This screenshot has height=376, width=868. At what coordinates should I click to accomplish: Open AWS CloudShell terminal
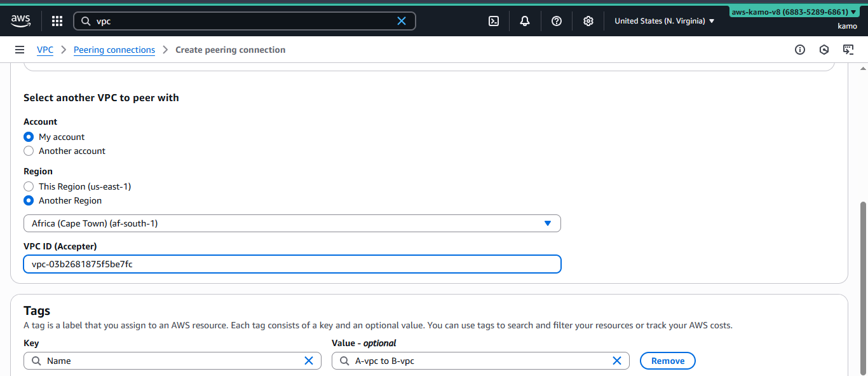tap(494, 20)
